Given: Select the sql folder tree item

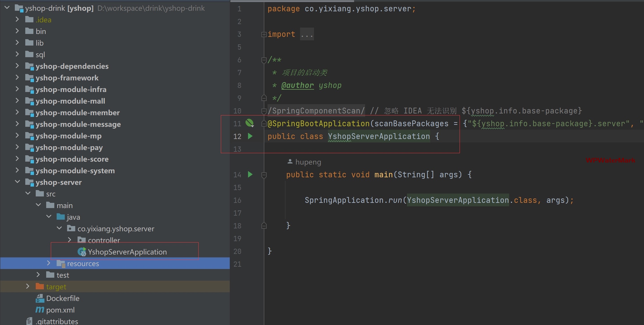Looking at the screenshot, I should coord(40,55).
